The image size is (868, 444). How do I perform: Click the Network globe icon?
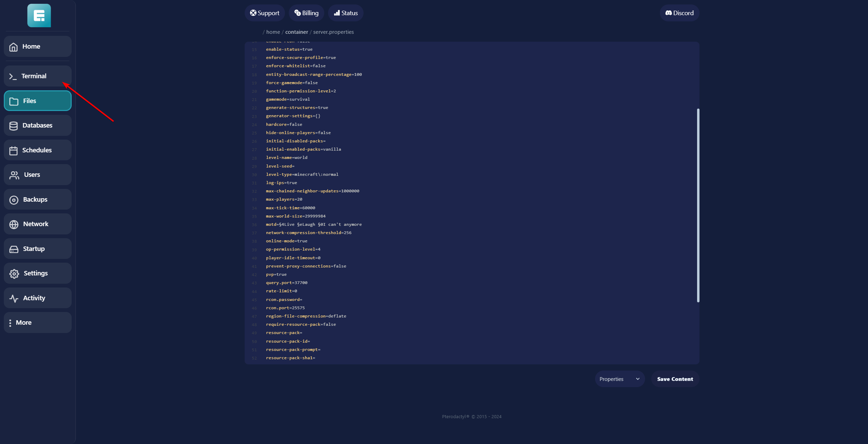[14, 224]
